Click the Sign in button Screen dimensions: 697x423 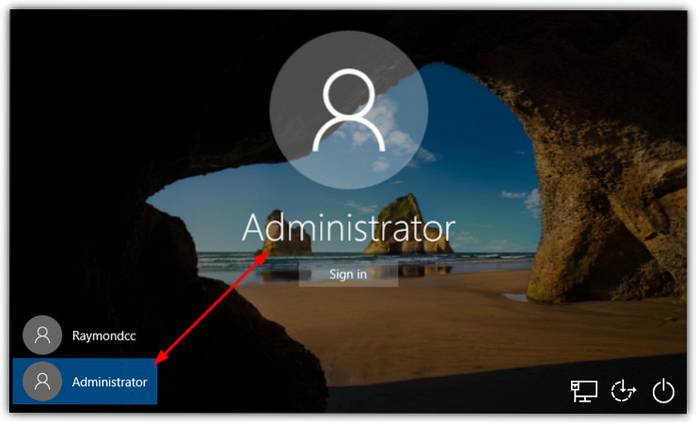348,274
